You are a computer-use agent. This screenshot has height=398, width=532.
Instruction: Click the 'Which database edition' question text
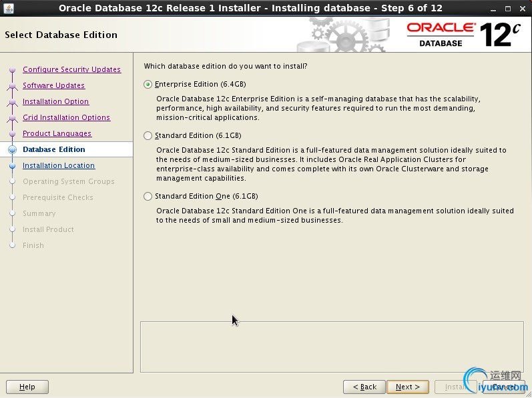226,66
